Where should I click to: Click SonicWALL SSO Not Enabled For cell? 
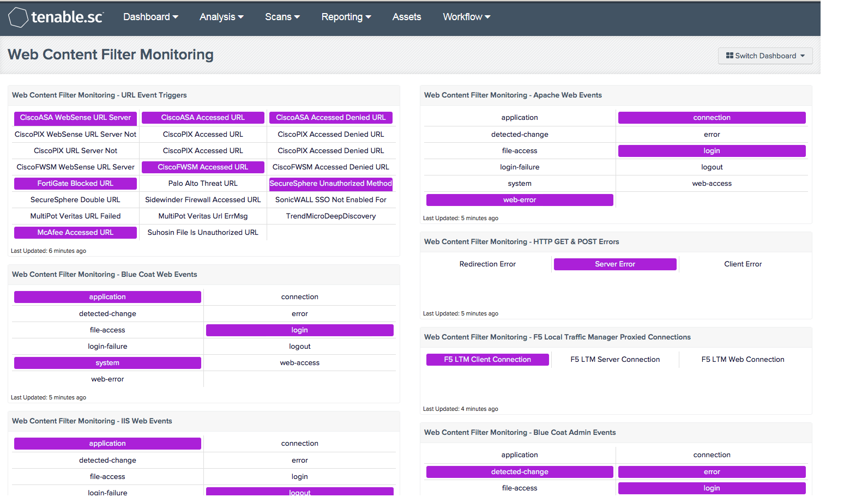pyautogui.click(x=331, y=199)
